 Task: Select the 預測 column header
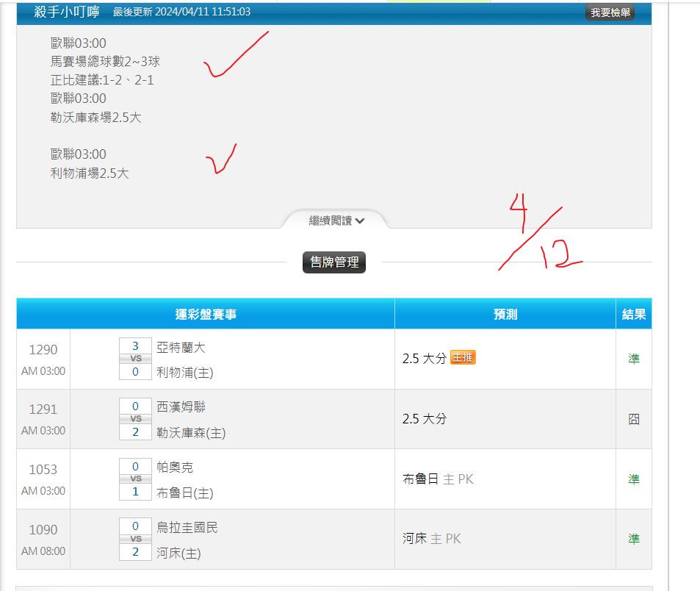[x=505, y=315]
